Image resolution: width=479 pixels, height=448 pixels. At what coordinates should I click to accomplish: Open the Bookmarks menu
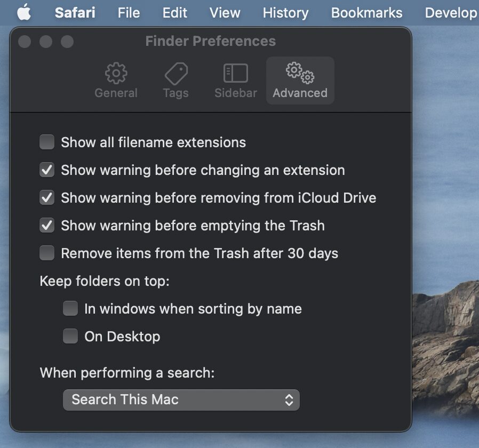click(366, 13)
